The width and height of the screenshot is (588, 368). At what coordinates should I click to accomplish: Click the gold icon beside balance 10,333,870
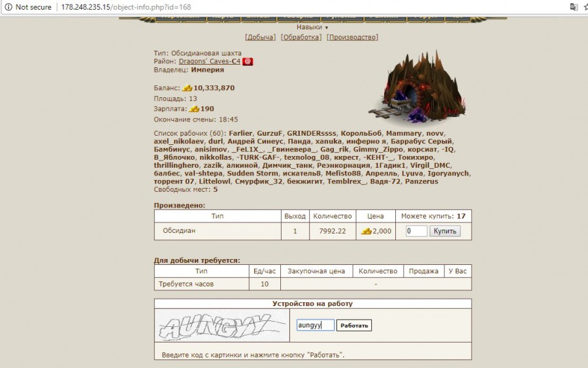187,88
